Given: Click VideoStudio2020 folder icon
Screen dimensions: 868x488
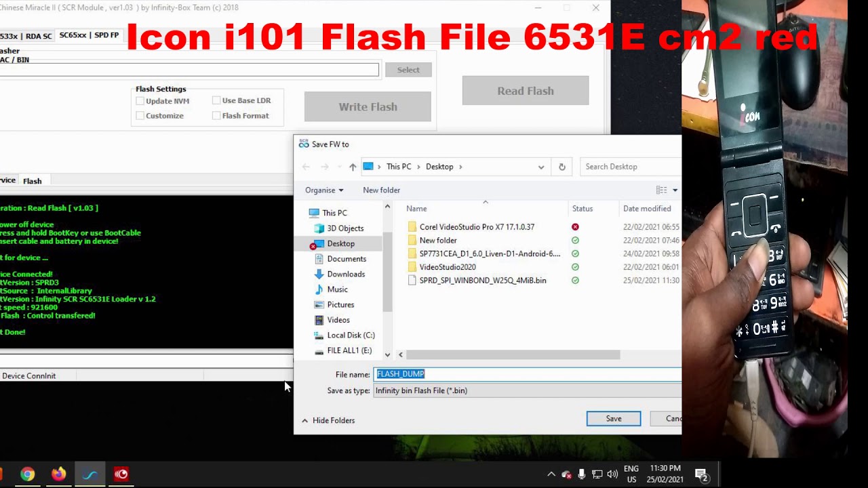Looking at the screenshot, I should tap(412, 267).
